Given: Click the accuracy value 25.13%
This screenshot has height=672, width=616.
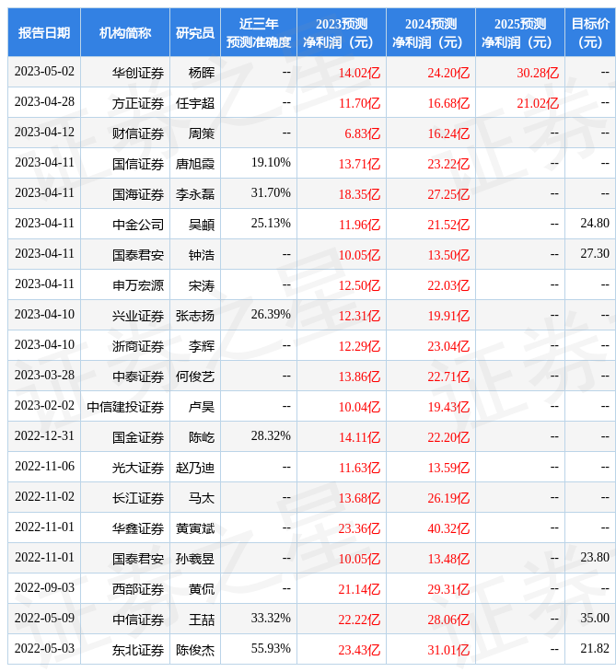Looking at the screenshot, I should [x=271, y=224].
